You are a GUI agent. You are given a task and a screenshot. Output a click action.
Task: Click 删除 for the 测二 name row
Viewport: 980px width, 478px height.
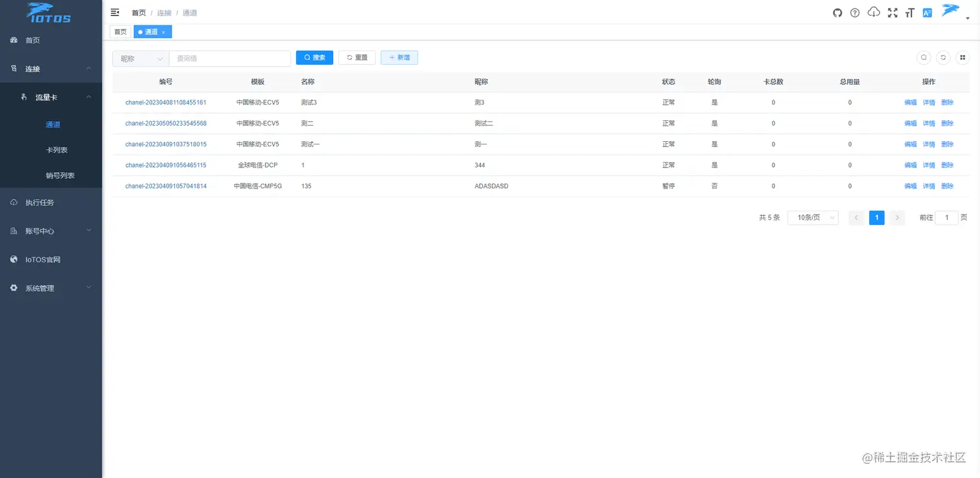pyautogui.click(x=947, y=123)
